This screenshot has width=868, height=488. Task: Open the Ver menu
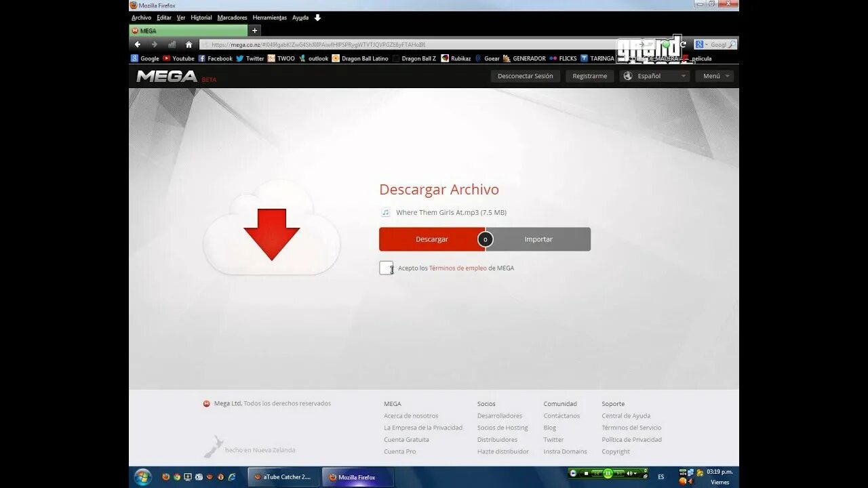(x=181, y=18)
